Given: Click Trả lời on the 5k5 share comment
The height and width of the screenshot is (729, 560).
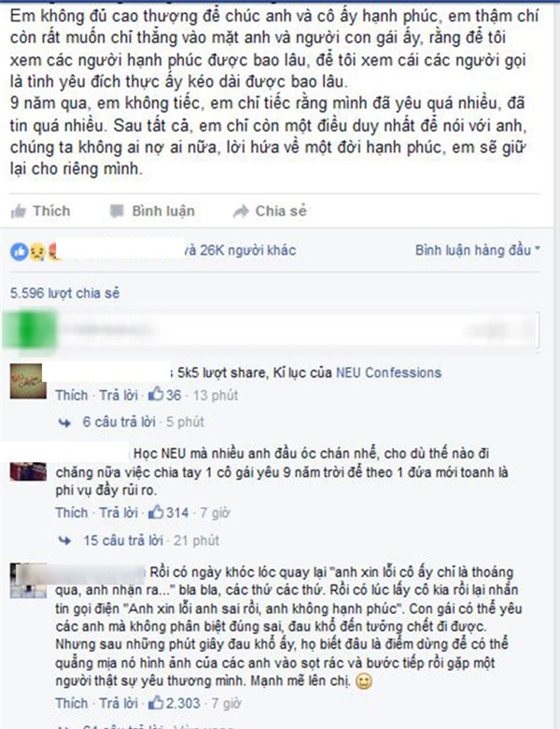Looking at the screenshot, I should pyautogui.click(x=119, y=395).
